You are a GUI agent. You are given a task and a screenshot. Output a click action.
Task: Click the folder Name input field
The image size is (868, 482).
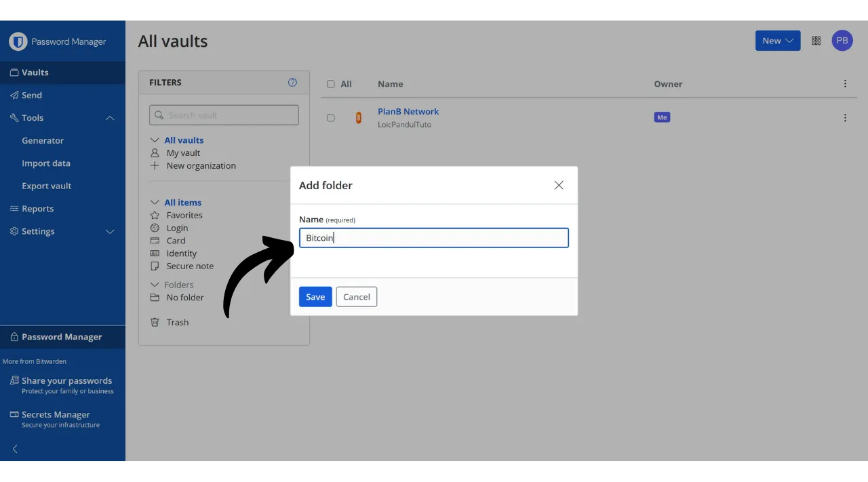pos(433,238)
